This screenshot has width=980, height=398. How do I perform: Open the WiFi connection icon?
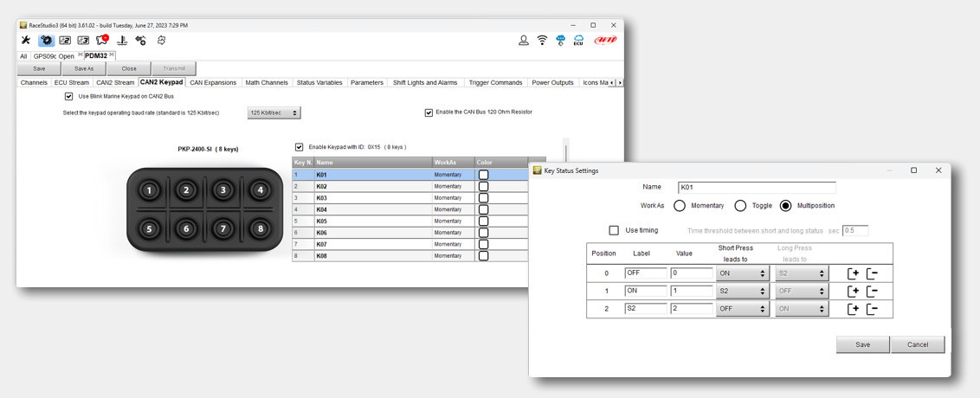(x=543, y=41)
